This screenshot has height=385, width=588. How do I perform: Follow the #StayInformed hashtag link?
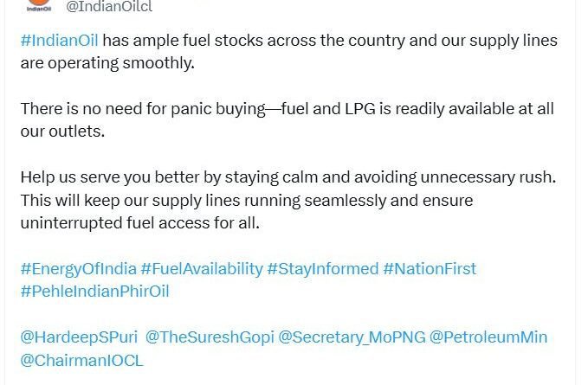tap(323, 268)
